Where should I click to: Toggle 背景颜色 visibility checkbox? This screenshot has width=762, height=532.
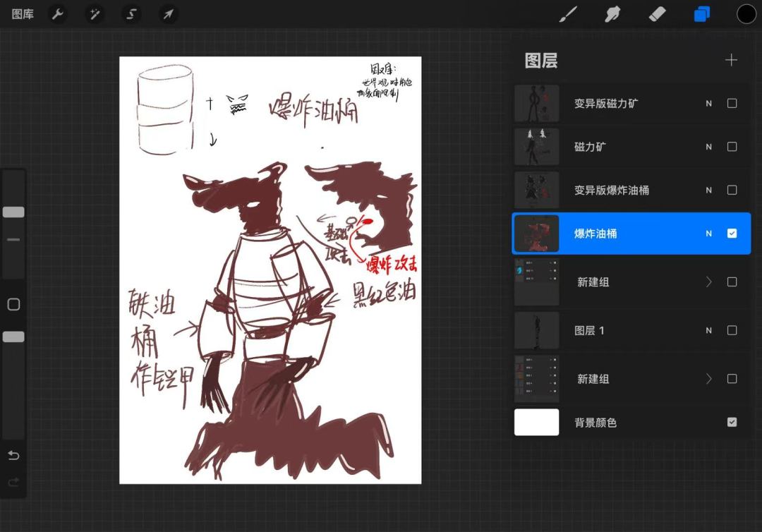[x=732, y=422]
